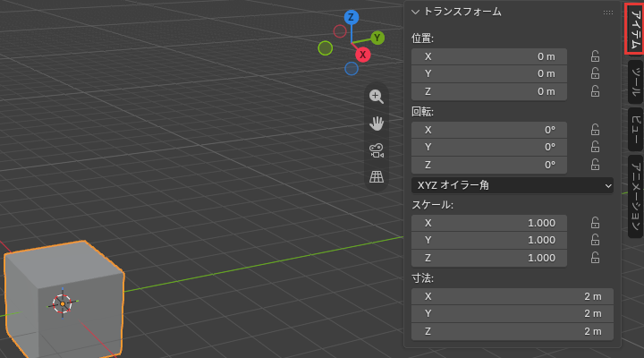
Task: Click the red X axis gizmo handle
Action: (362, 55)
